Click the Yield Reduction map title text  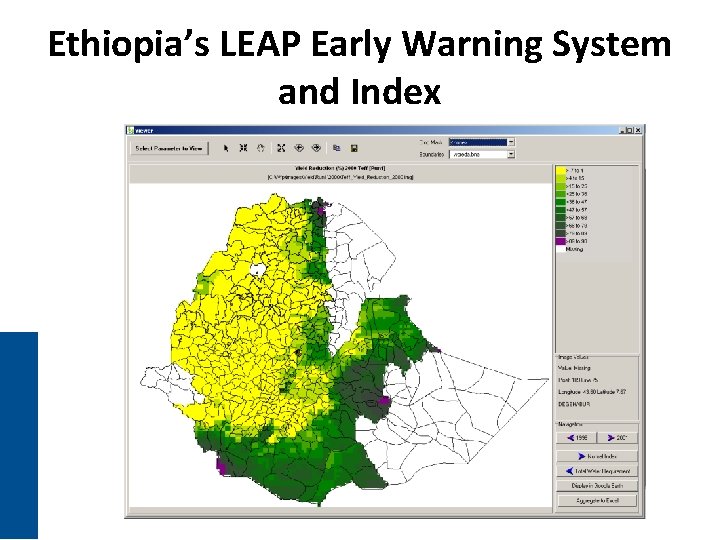click(340, 168)
